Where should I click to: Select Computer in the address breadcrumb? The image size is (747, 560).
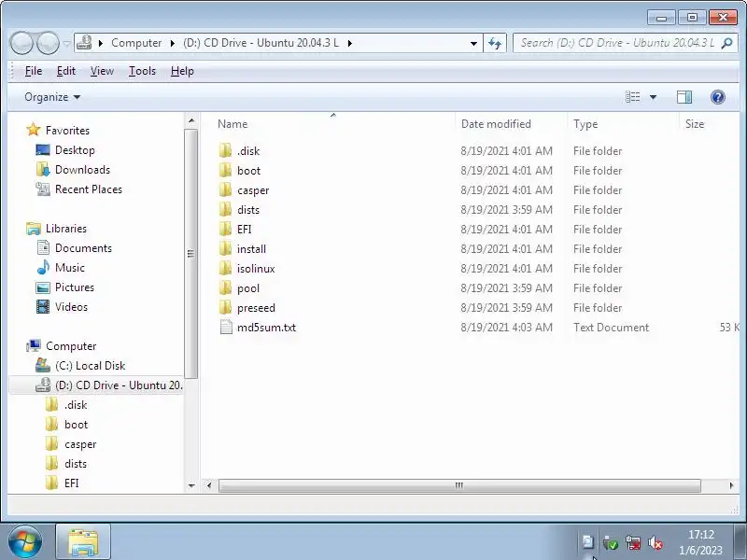tap(136, 43)
